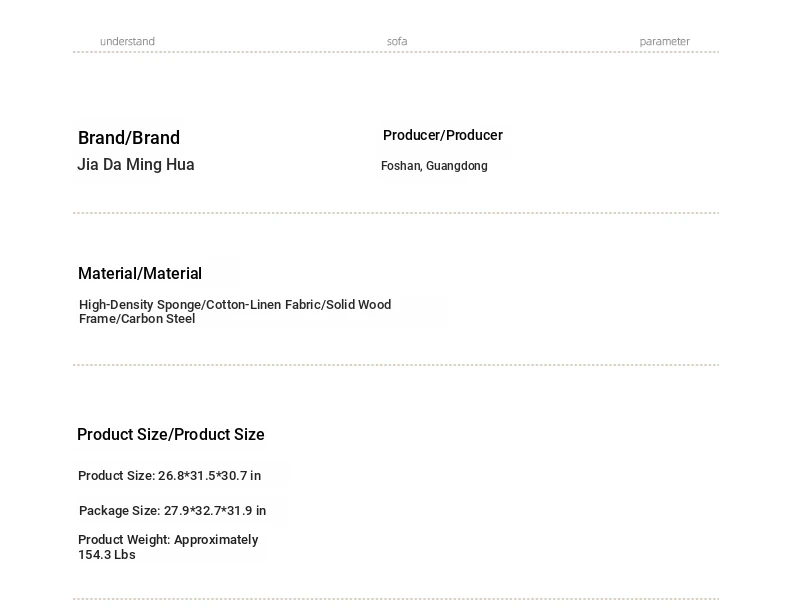Click the Material/Material heading

[x=140, y=274]
